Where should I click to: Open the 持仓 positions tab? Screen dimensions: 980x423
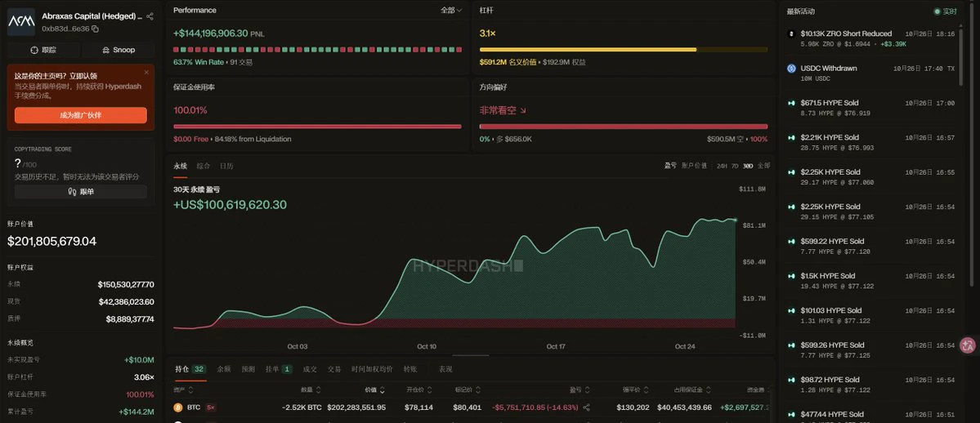pos(190,369)
